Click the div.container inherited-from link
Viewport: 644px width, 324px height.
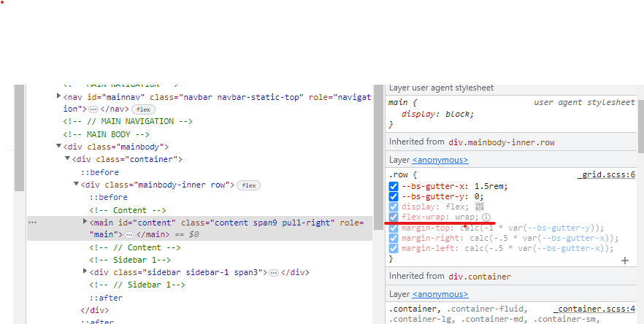tap(480, 277)
